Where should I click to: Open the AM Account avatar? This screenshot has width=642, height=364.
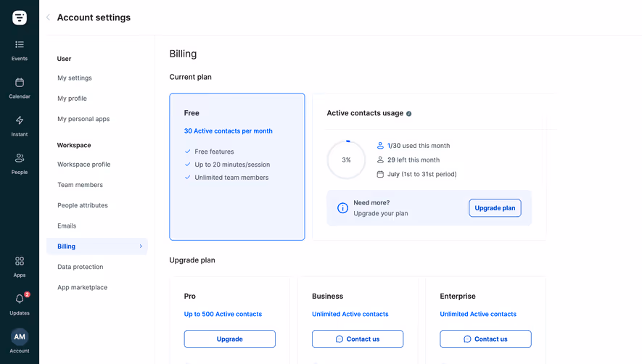click(x=20, y=337)
